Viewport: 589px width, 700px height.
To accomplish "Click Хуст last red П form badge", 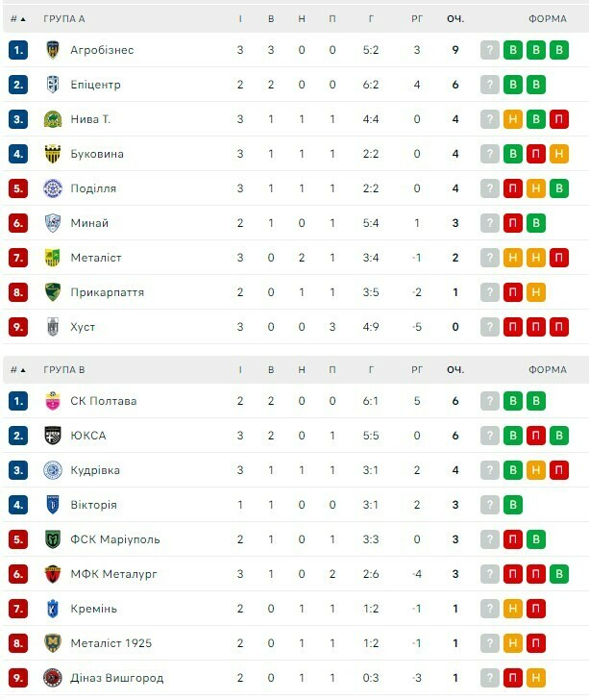I will pos(559,327).
